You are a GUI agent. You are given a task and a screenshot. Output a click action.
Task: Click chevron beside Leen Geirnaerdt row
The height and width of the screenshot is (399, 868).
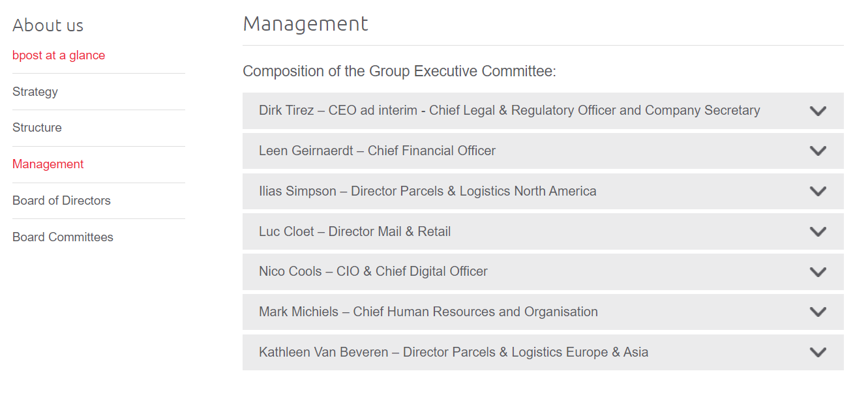click(818, 151)
